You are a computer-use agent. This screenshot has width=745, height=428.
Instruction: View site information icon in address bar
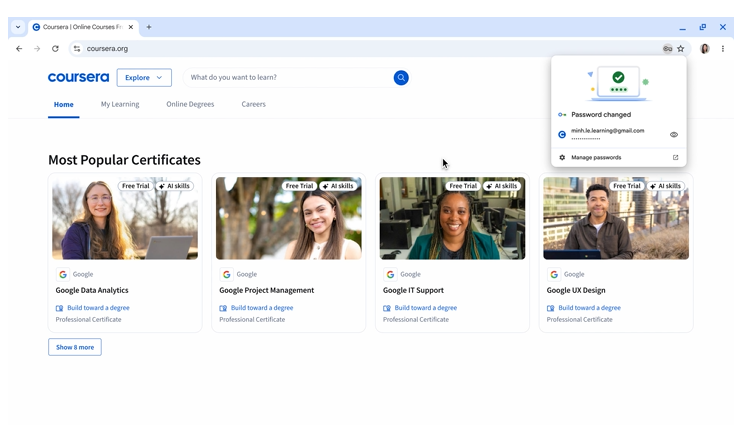pos(77,48)
